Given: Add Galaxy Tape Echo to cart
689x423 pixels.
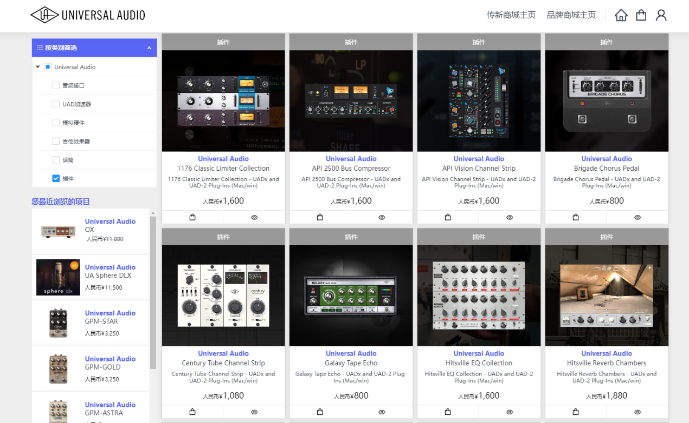Looking at the screenshot, I should point(320,412).
